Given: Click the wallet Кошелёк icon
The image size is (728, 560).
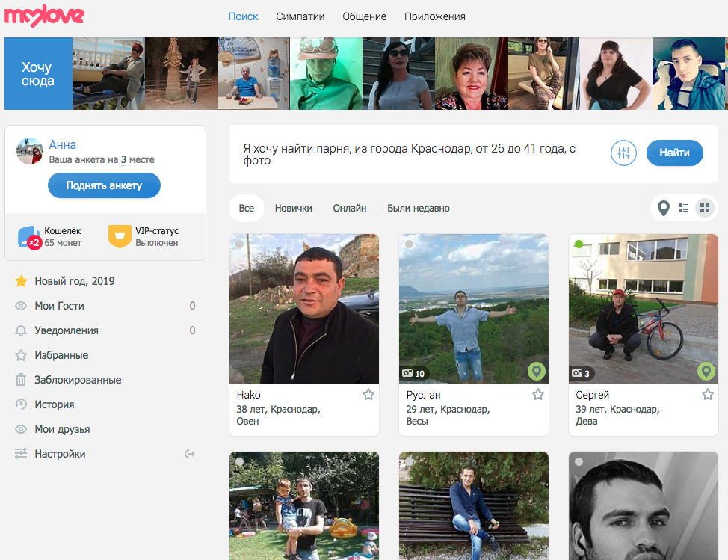Looking at the screenshot, I should [29, 237].
